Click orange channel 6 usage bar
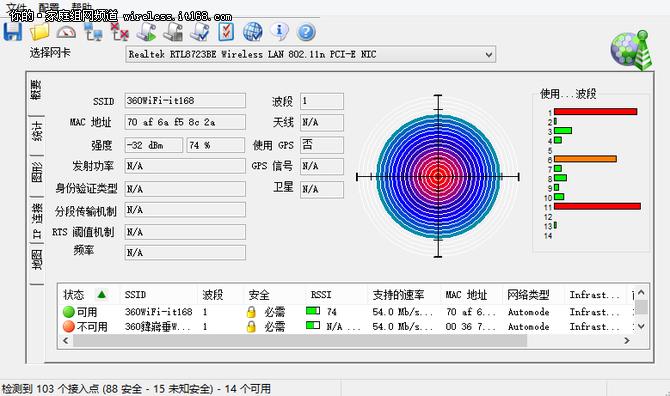The image size is (670, 396). point(585,159)
